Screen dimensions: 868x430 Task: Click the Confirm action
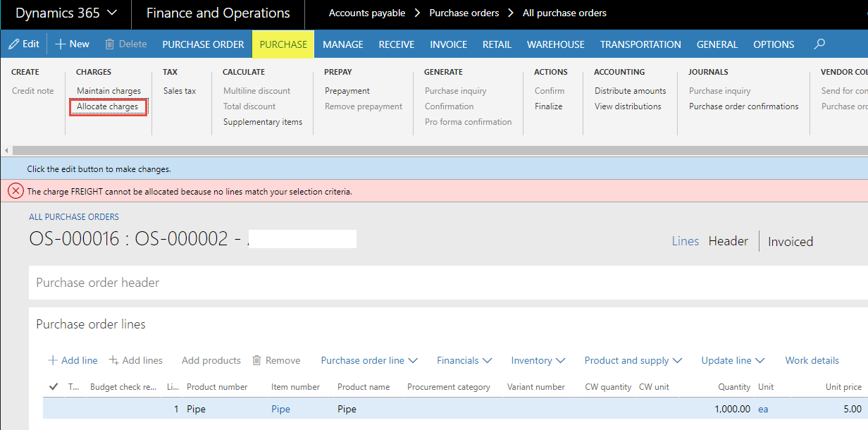[x=550, y=91]
